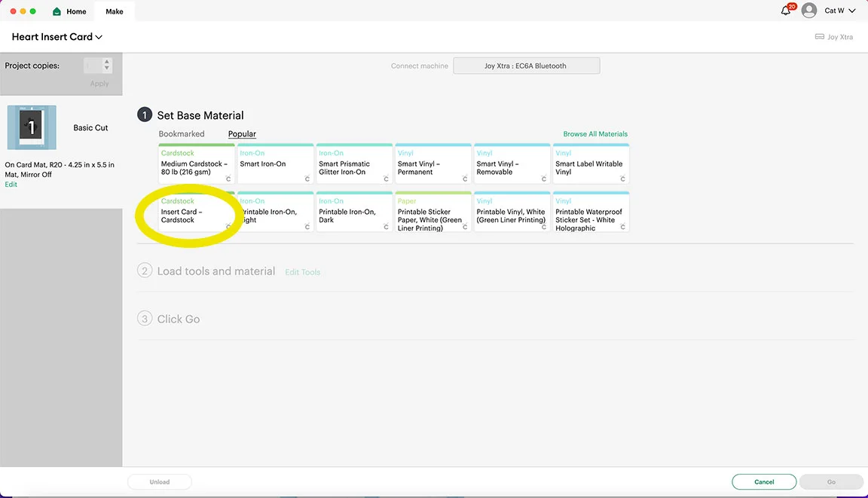Select Printable Sticker Paper, White material
Screen dimensions: 868x498
point(433,212)
